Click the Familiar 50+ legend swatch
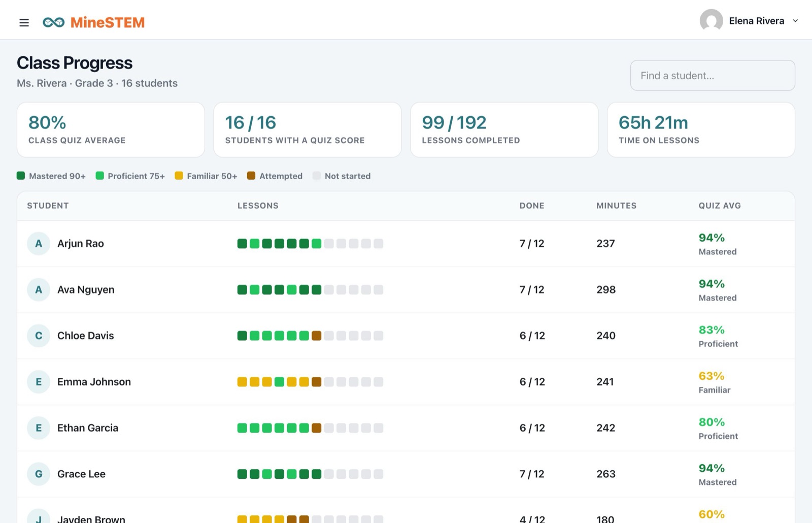Screen dimensions: 812x523 (179, 176)
